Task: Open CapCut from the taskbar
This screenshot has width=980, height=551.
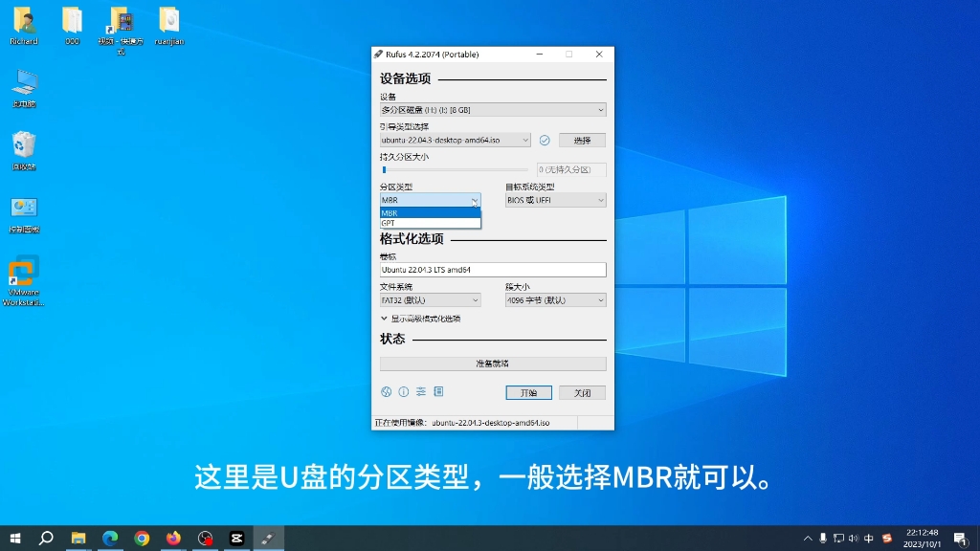Action: click(x=237, y=538)
